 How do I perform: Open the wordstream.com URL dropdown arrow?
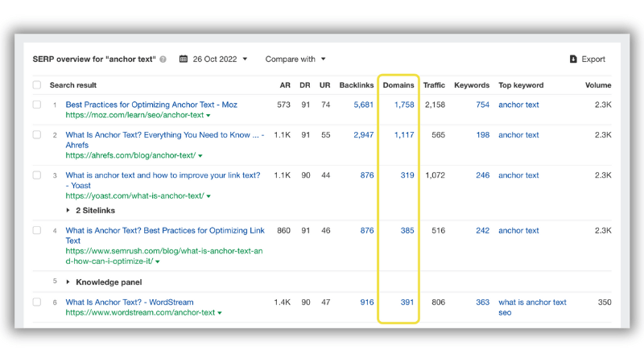click(x=220, y=313)
